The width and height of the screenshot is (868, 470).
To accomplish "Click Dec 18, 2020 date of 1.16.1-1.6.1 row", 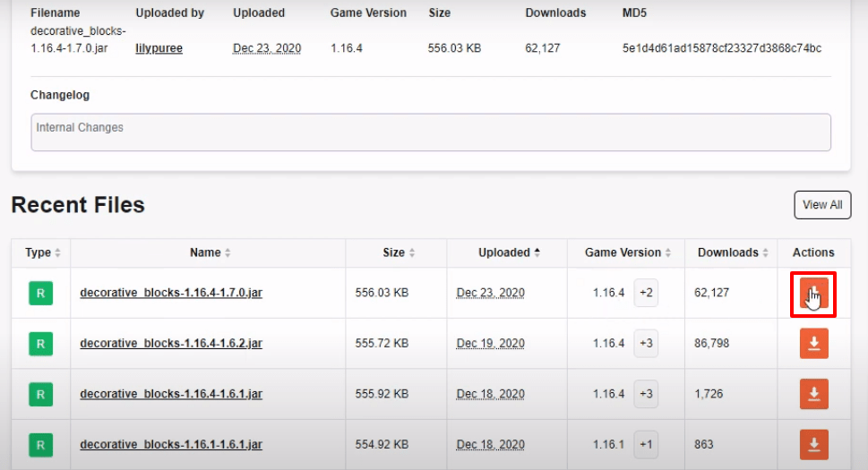I will coord(491,445).
